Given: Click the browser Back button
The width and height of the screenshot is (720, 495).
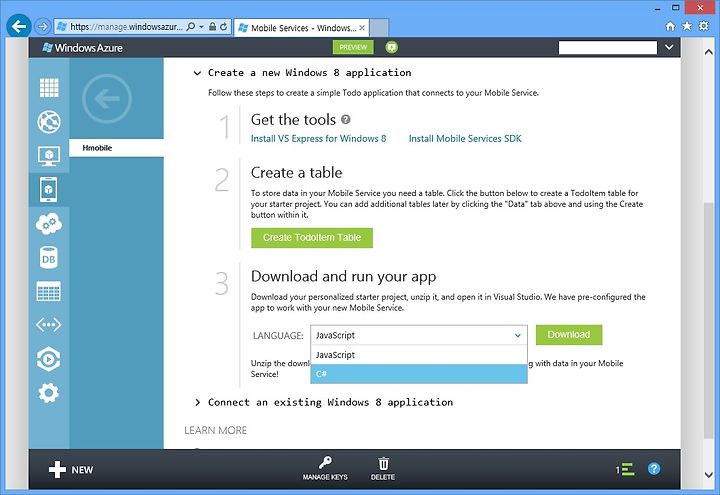Looking at the screenshot, I should point(19,26).
